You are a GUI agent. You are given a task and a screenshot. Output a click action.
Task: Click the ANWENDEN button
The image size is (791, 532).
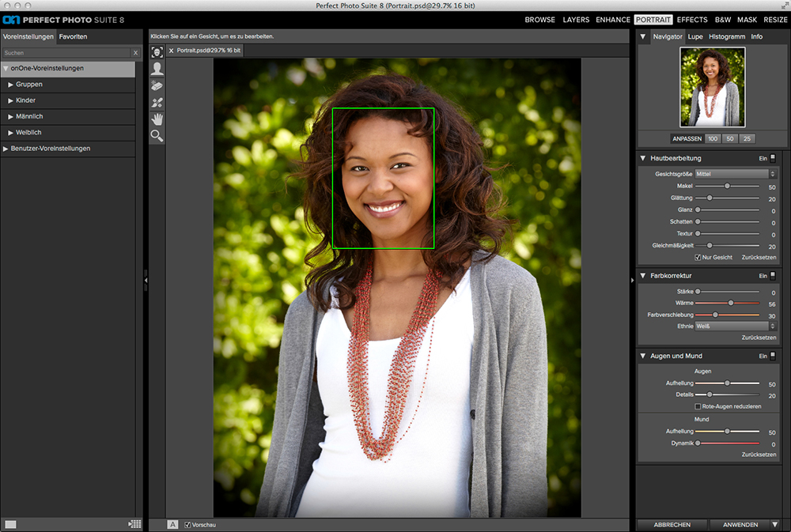pos(740,524)
